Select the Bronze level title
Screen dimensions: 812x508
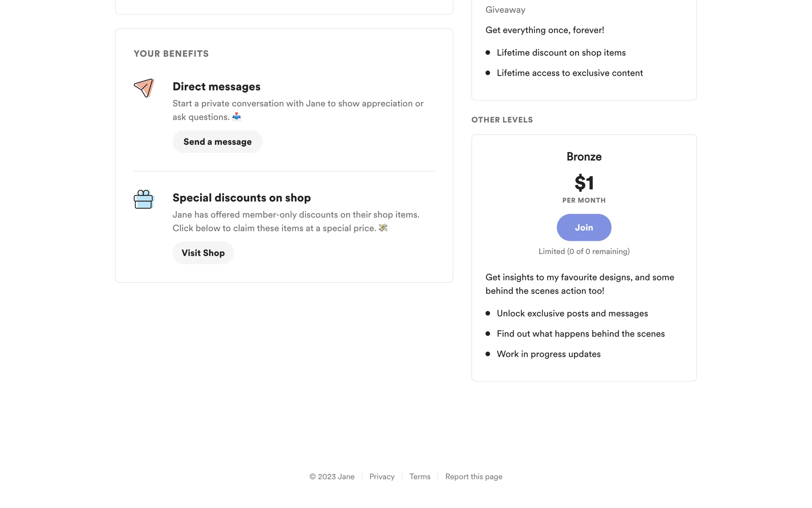click(x=584, y=157)
